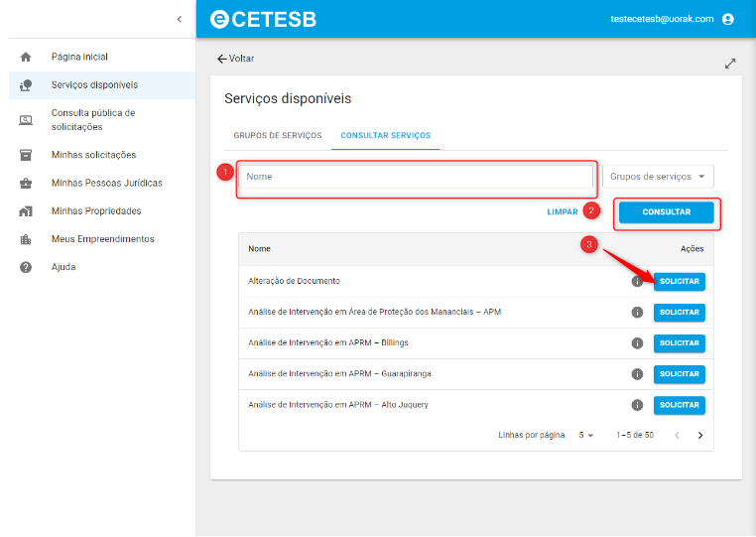Go to next page of results
The image size is (756, 537).
point(700,435)
